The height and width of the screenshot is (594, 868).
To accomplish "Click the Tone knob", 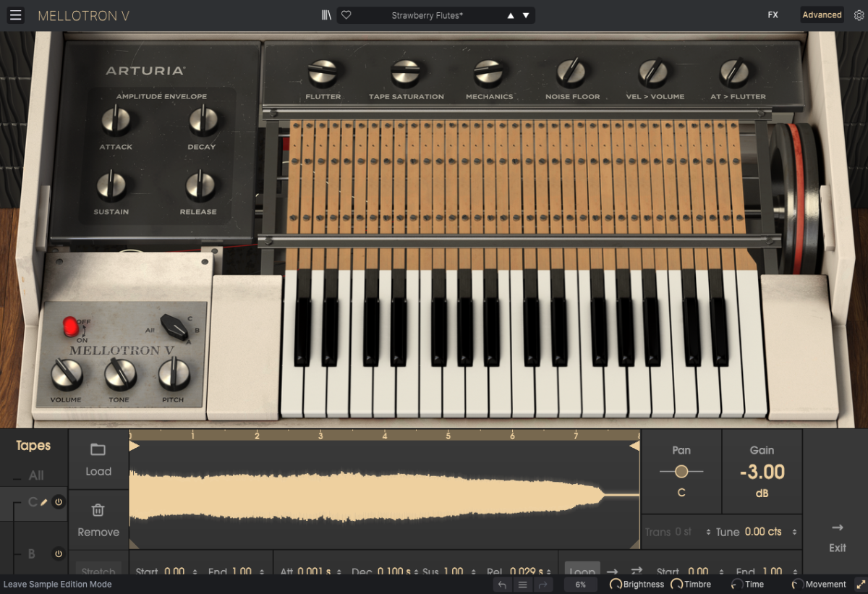I will coord(119,375).
